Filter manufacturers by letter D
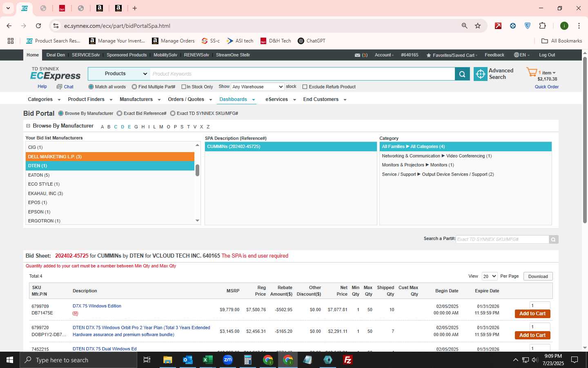 click(122, 127)
